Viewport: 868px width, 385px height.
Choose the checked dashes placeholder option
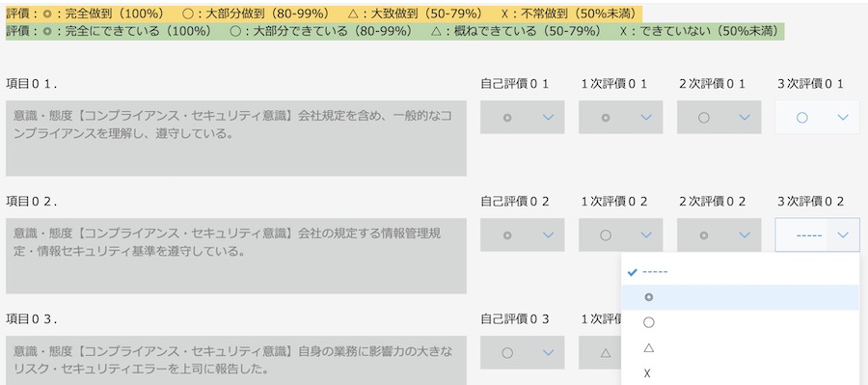(740, 272)
